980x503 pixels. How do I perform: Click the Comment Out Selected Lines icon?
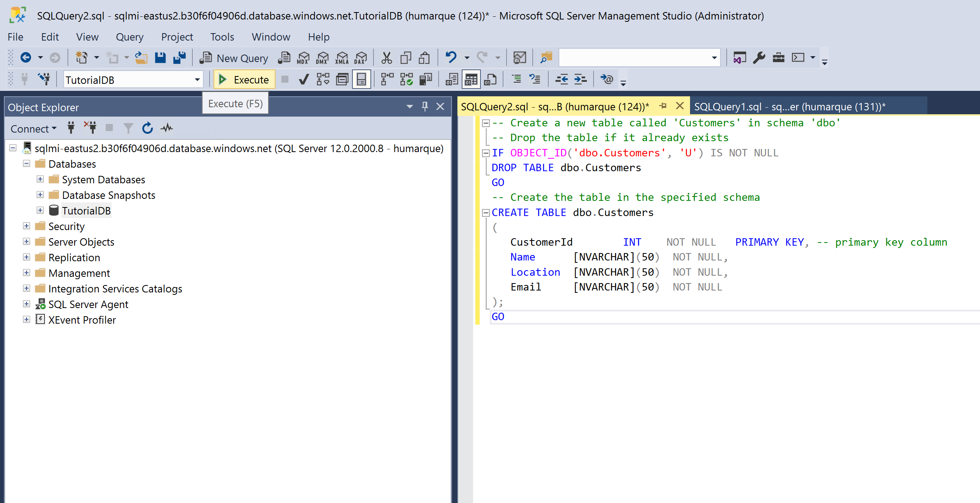click(x=517, y=80)
